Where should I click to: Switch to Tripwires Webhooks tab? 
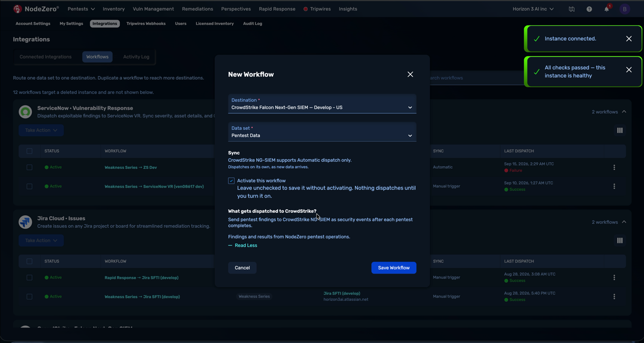pos(146,24)
